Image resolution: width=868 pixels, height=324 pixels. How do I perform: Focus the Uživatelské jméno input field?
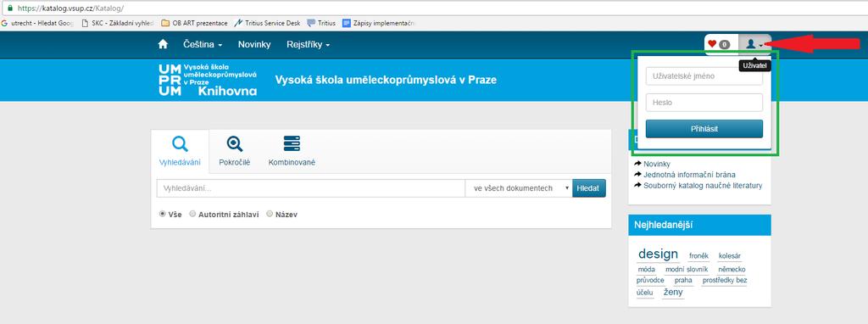704,76
